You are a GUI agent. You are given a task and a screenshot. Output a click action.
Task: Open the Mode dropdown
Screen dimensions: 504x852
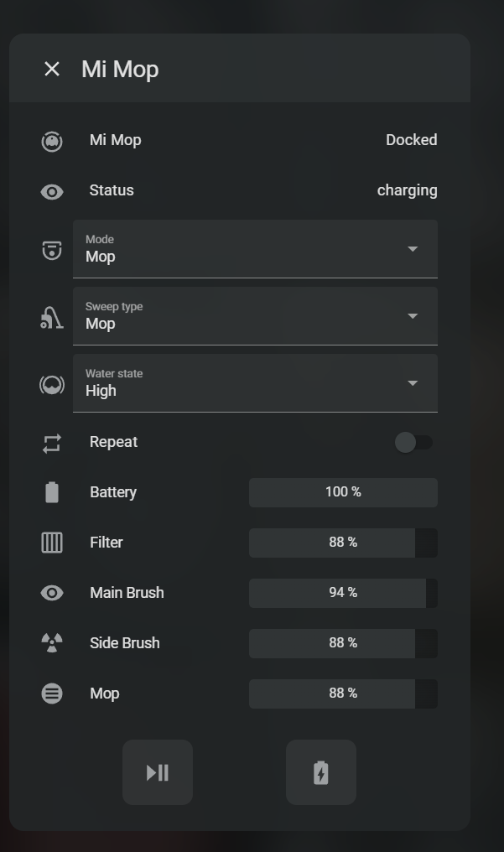255,249
